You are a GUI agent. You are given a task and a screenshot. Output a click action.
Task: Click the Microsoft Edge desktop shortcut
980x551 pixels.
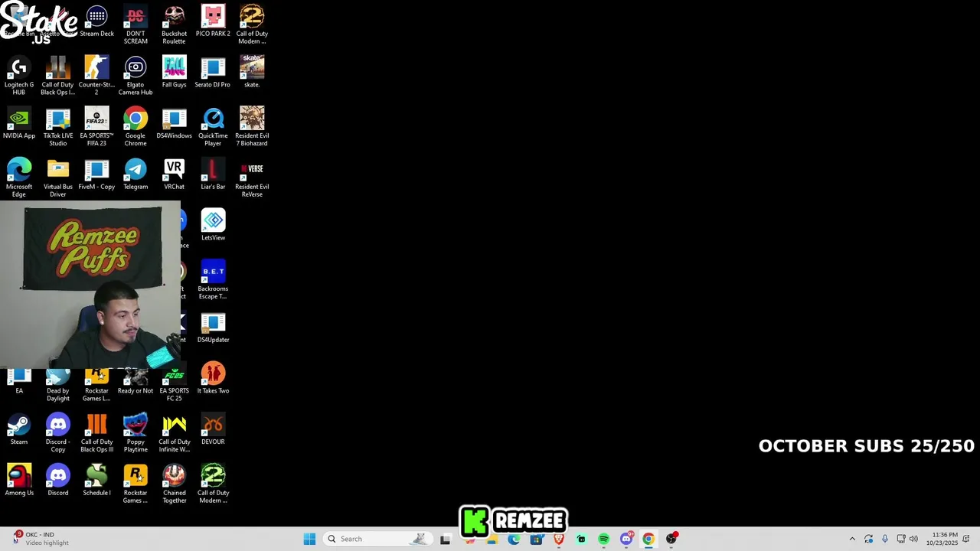point(19,178)
